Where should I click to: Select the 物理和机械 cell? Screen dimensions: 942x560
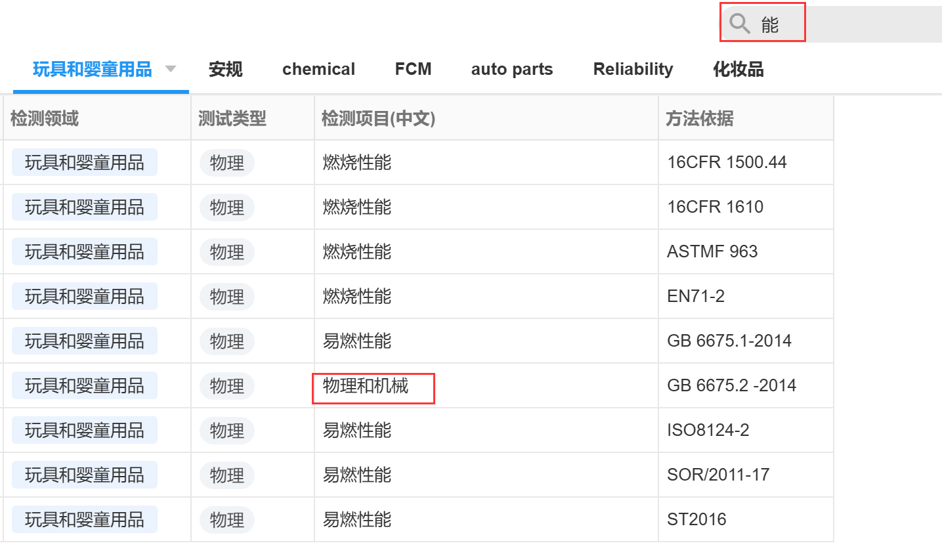click(x=366, y=386)
